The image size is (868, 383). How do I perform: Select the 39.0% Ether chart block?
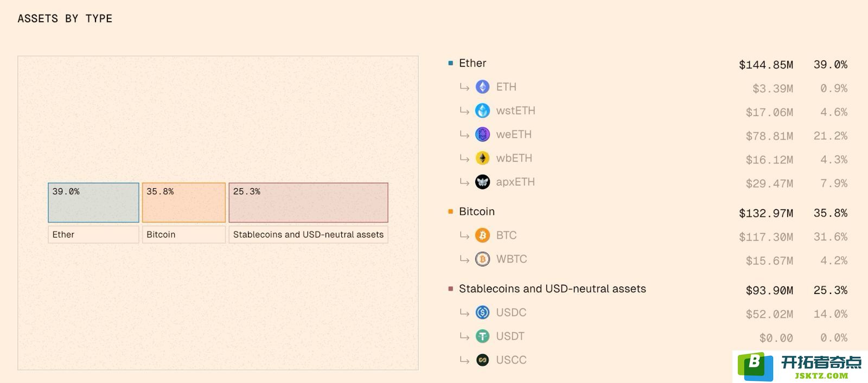tap(93, 202)
